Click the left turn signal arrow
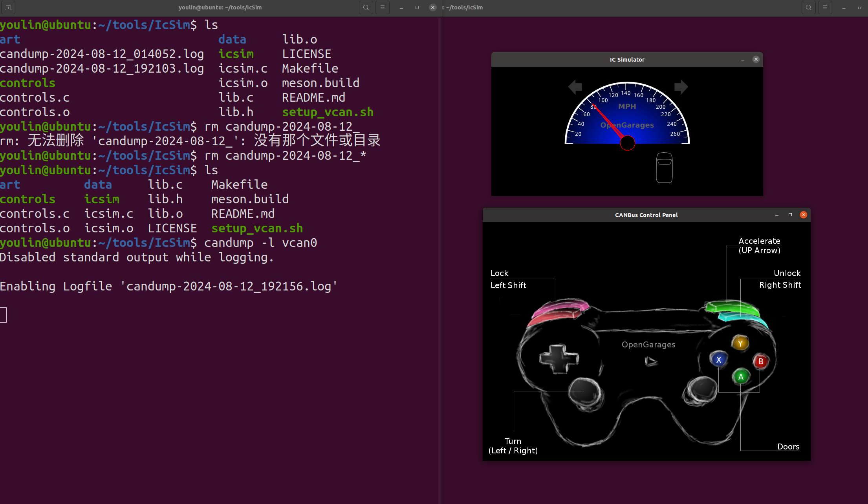The image size is (868, 504). (x=575, y=87)
